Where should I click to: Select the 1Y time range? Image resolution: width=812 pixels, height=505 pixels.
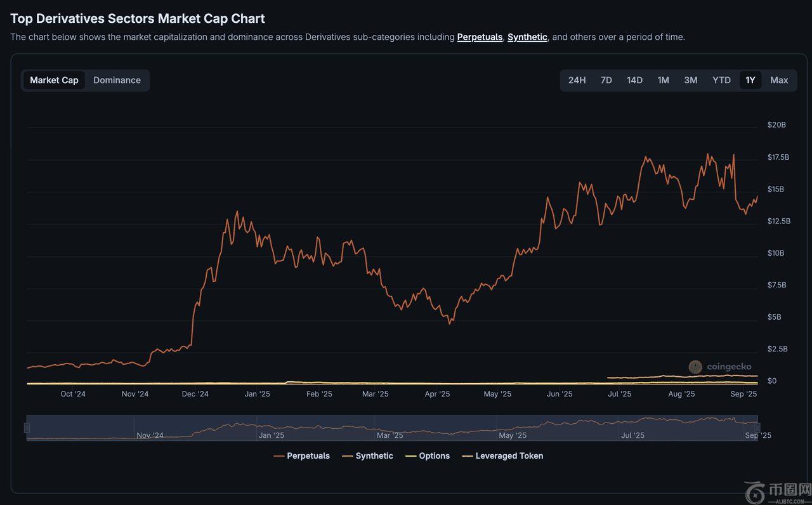(x=750, y=81)
